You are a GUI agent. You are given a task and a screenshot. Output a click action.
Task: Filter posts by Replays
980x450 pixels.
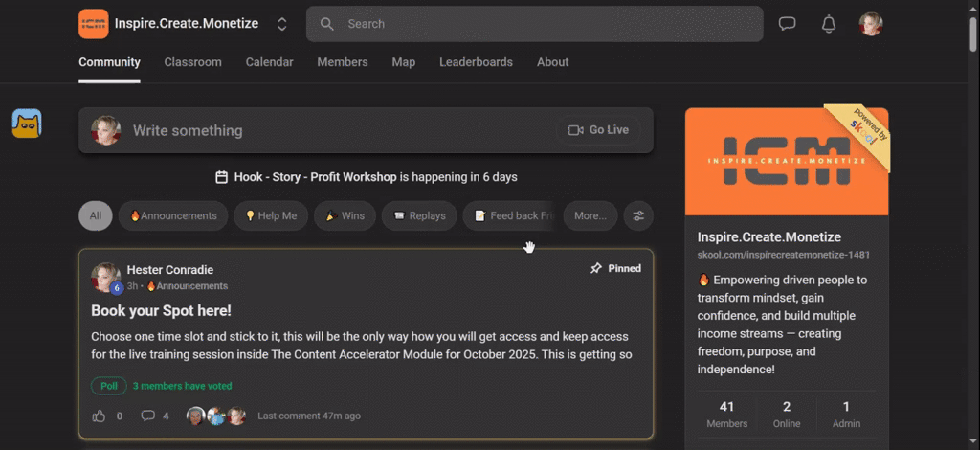[419, 215]
